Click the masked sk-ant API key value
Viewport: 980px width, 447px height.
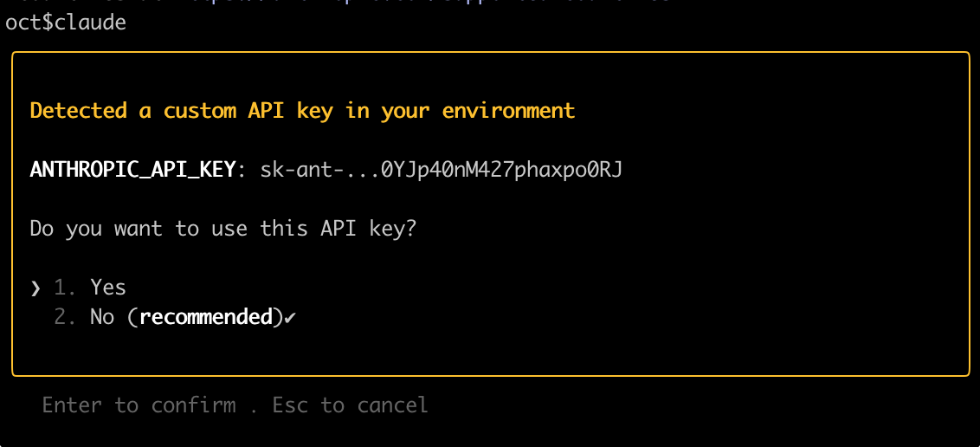(x=442, y=170)
